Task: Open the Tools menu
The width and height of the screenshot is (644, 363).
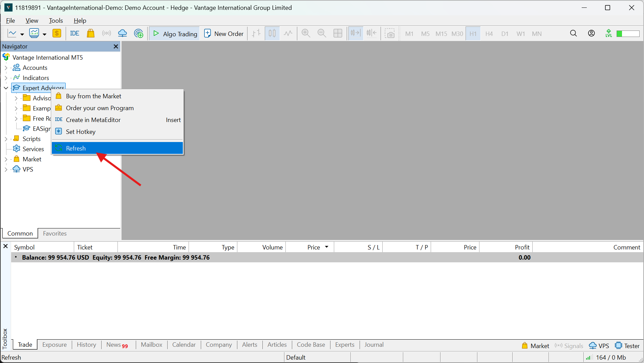Action: tap(56, 21)
